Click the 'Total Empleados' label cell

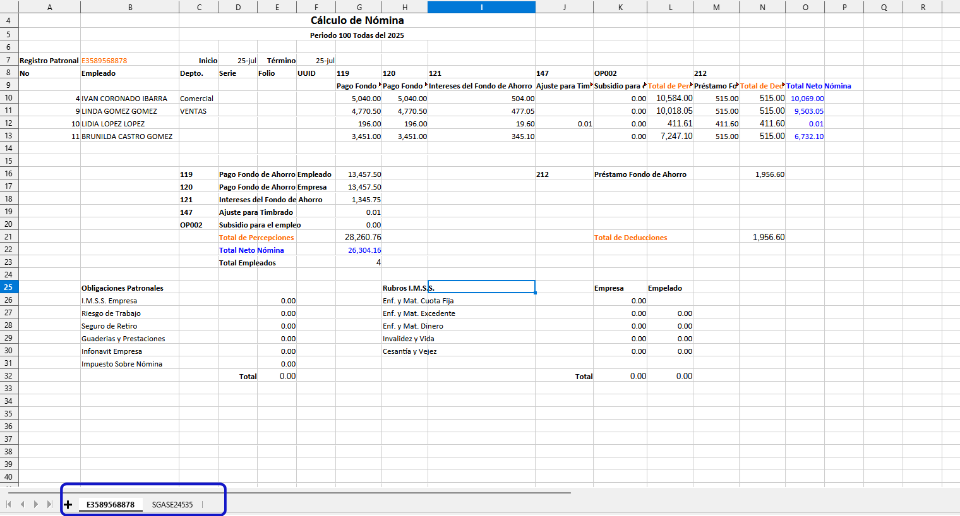[x=247, y=263]
